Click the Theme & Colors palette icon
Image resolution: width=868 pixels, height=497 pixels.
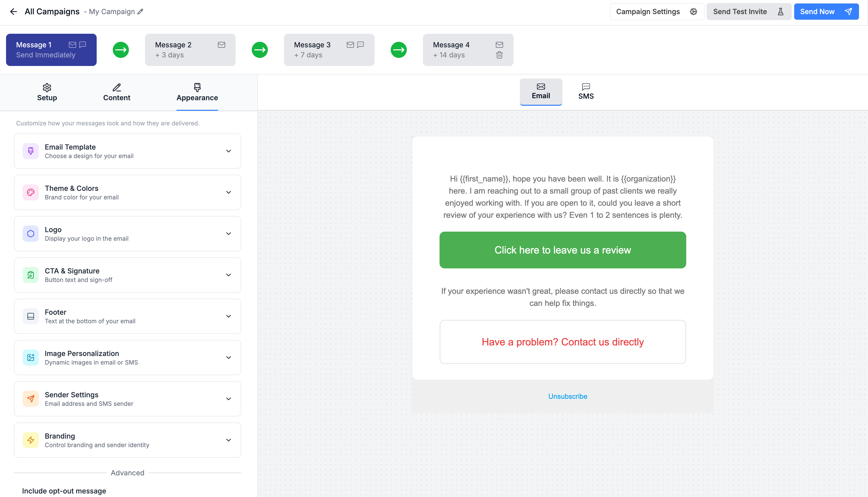(31, 192)
